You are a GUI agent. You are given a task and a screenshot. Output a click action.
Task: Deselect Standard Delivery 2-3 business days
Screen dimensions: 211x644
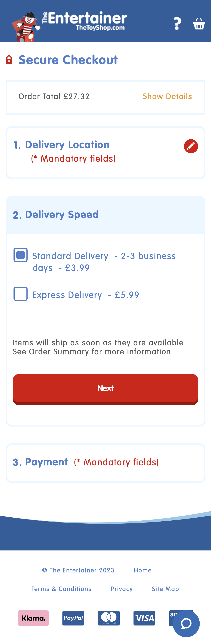[x=20, y=255]
